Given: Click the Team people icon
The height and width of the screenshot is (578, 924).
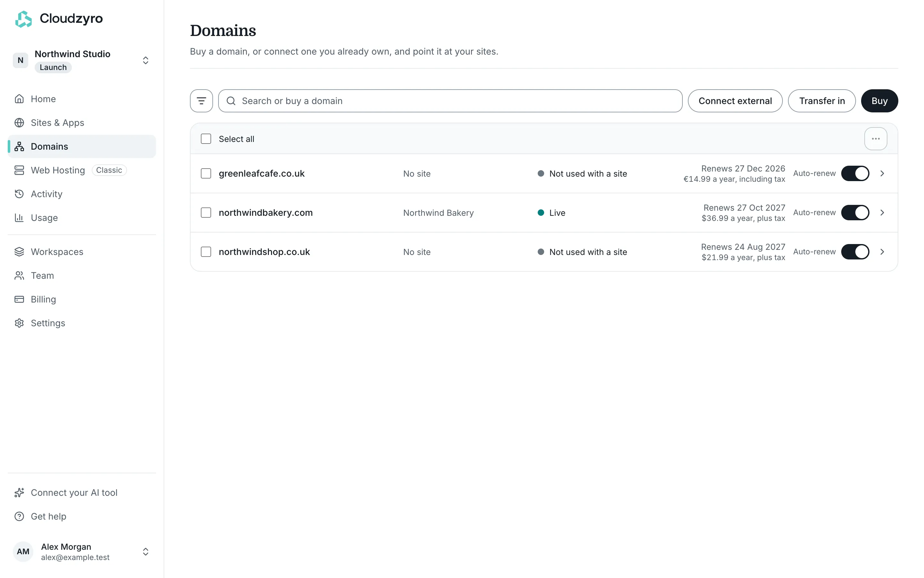Looking at the screenshot, I should (x=19, y=276).
